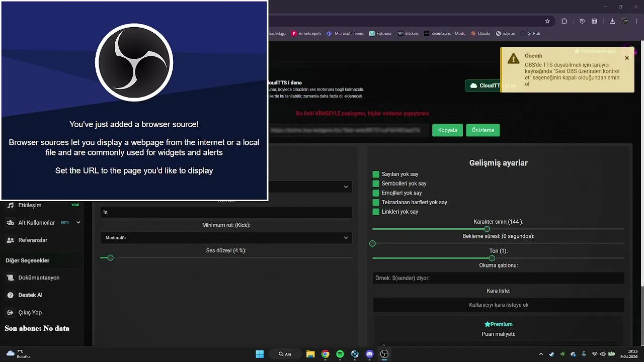Viewport: 644px width, 362px height.
Task: Bookmark this page with the star icon
Action: [x=547, y=21]
